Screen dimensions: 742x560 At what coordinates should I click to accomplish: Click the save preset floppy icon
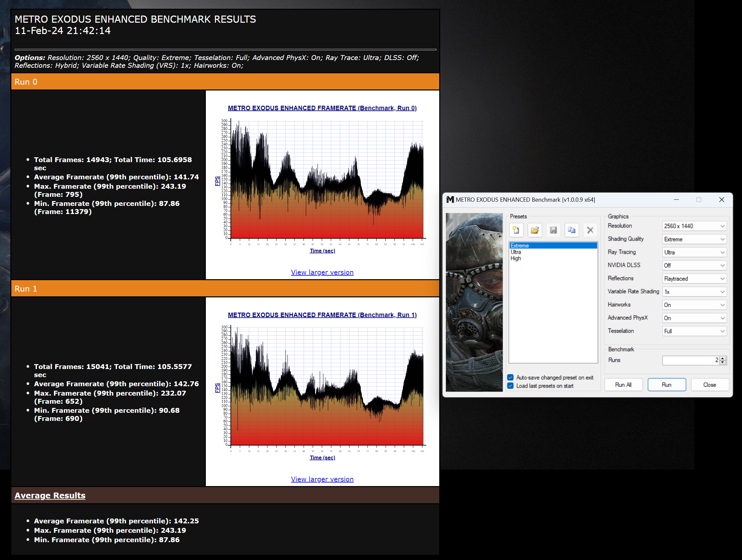(553, 230)
